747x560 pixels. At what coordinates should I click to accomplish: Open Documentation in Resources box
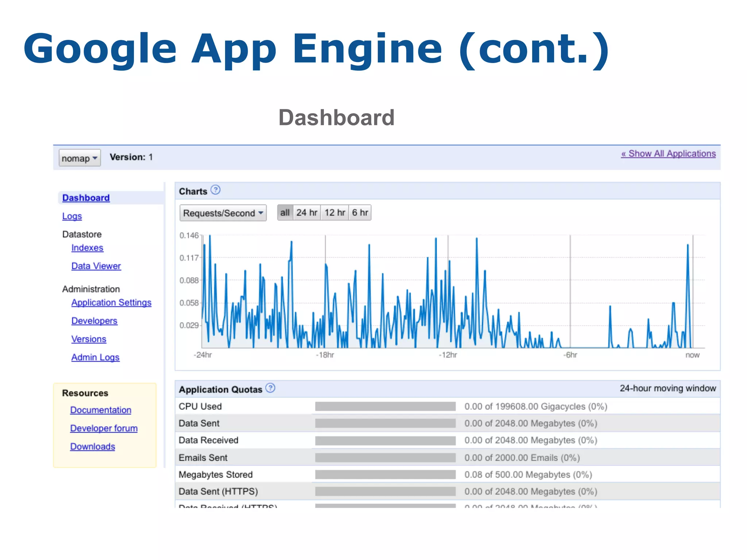[x=101, y=410]
